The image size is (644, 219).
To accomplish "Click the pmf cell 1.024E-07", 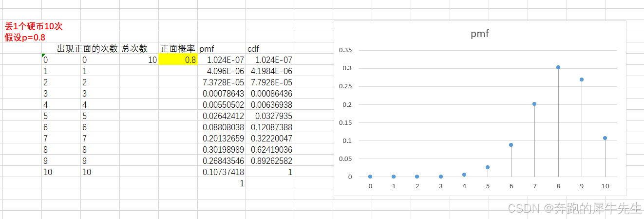I will pyautogui.click(x=221, y=60).
